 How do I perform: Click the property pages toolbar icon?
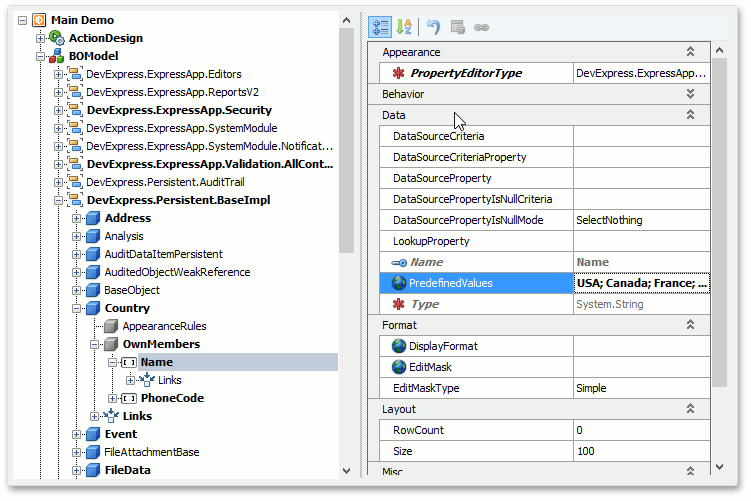coord(457,27)
